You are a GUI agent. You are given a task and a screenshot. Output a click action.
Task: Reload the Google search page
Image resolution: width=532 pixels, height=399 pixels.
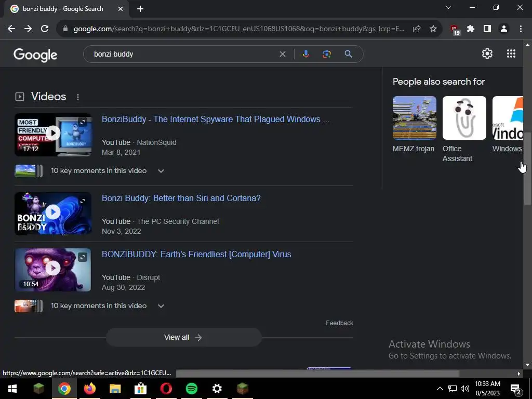tap(45, 29)
